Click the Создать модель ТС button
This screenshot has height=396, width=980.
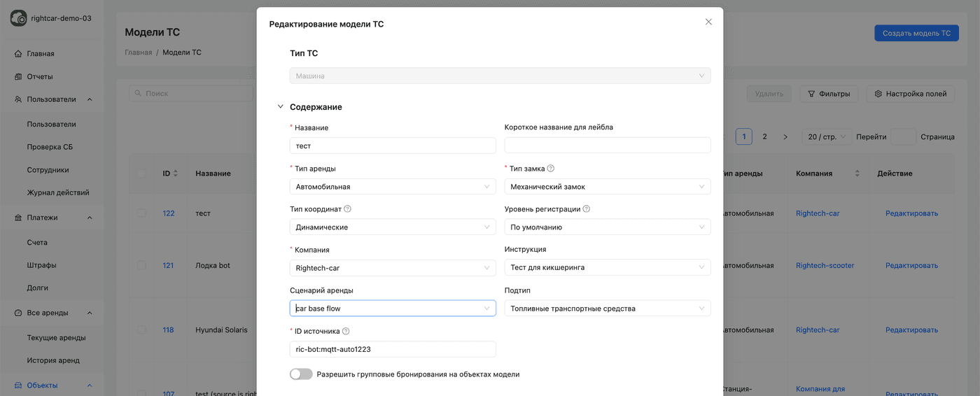coord(916,33)
